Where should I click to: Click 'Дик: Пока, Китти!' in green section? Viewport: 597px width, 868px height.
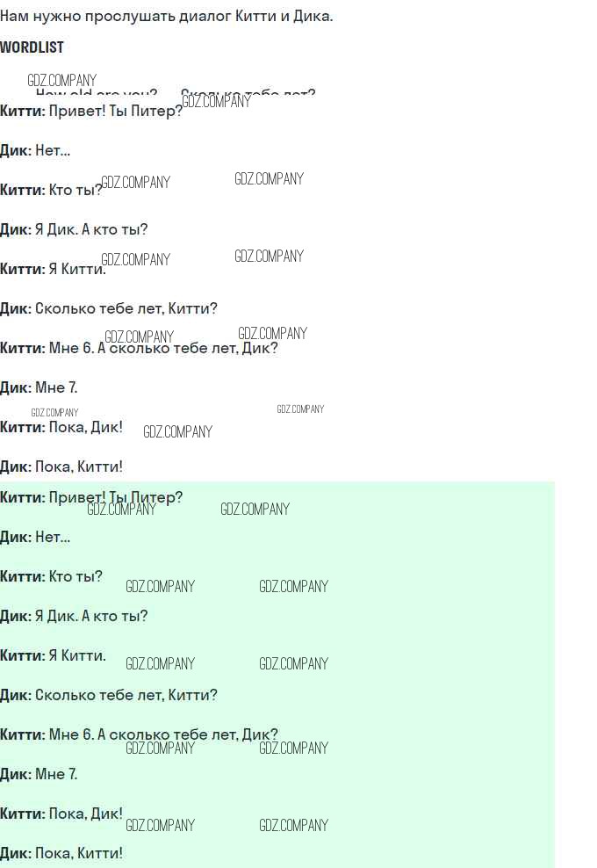pos(61,853)
